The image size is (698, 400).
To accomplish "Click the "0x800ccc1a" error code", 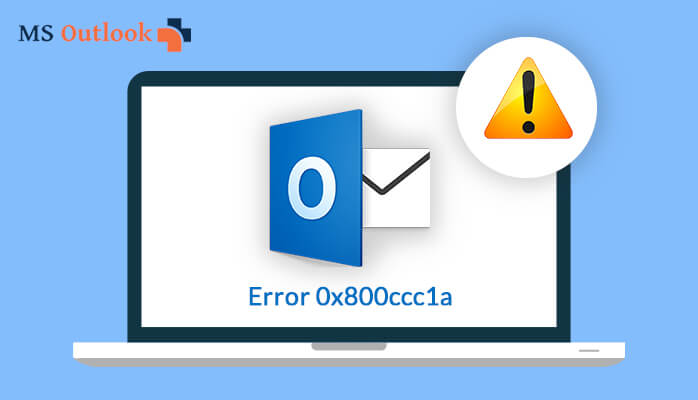I will (x=384, y=297).
